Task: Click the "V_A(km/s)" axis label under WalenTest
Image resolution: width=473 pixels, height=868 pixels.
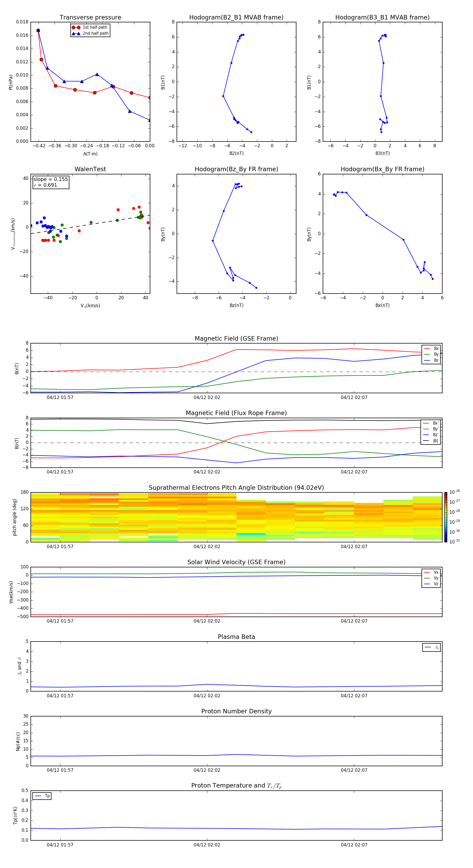Action: tap(90, 306)
